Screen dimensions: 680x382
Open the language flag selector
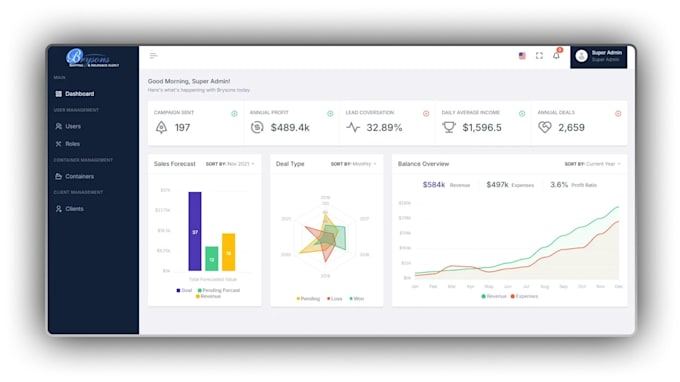(x=522, y=56)
